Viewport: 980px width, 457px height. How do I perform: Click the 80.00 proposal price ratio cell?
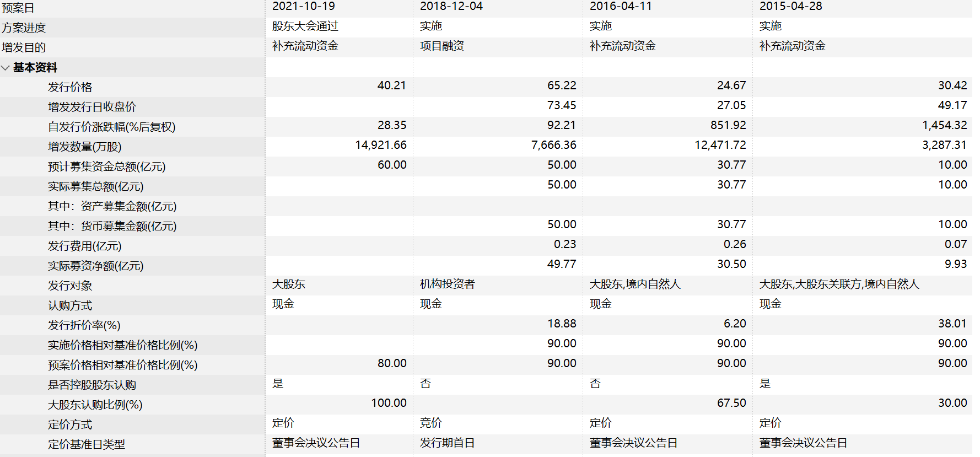point(392,363)
